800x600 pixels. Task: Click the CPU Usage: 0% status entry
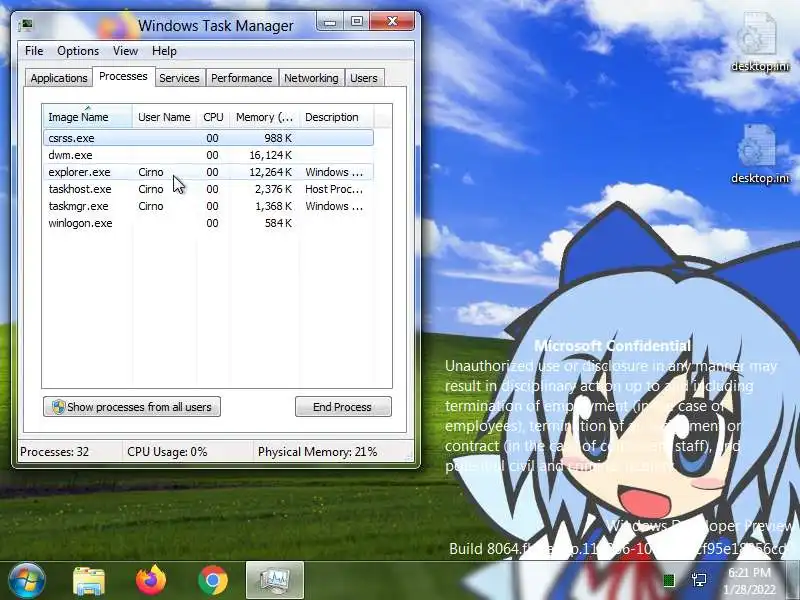point(167,452)
